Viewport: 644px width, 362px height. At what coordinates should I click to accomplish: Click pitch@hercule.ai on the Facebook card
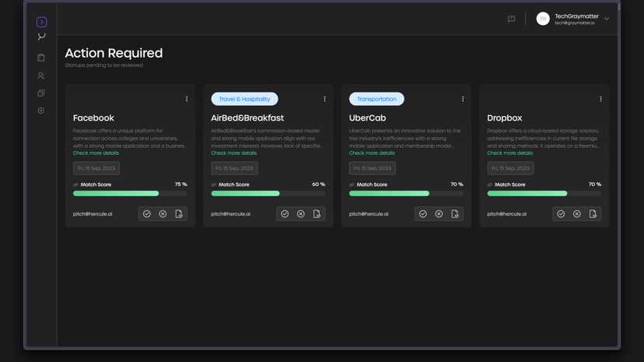93,213
